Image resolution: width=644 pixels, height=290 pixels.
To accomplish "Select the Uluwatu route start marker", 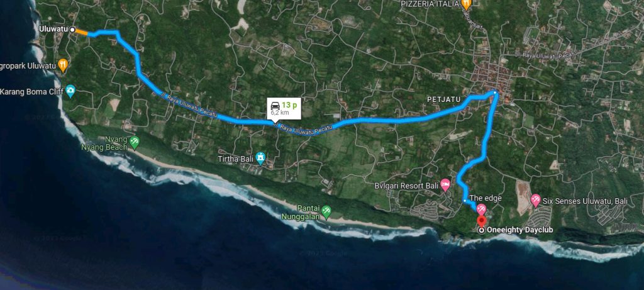I will pyautogui.click(x=72, y=30).
